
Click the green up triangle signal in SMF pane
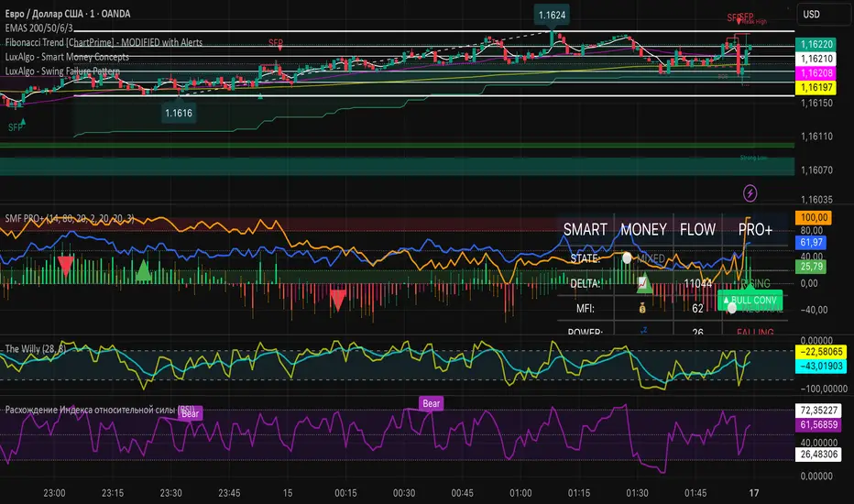click(144, 269)
